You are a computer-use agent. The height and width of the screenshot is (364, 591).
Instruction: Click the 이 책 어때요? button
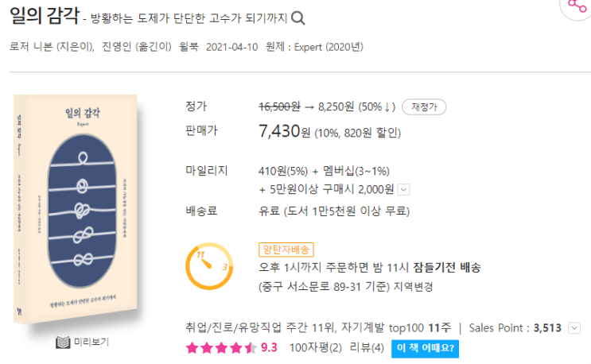coord(425,348)
